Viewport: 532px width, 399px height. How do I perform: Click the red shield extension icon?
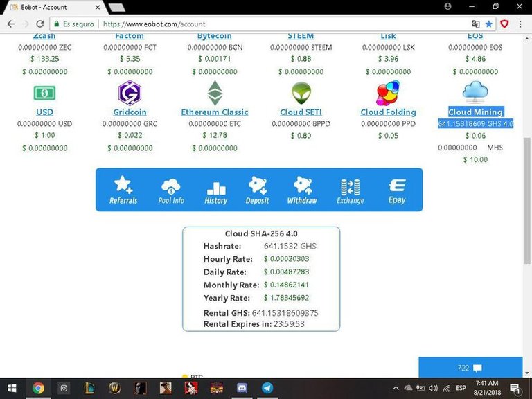tap(504, 24)
